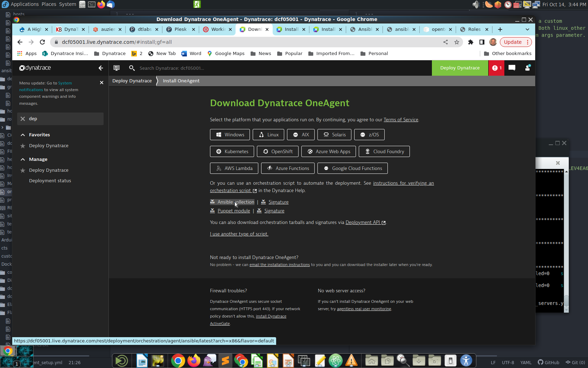This screenshot has height=368, width=588.
Task: Collapse the Favorites section
Action: 23,135
